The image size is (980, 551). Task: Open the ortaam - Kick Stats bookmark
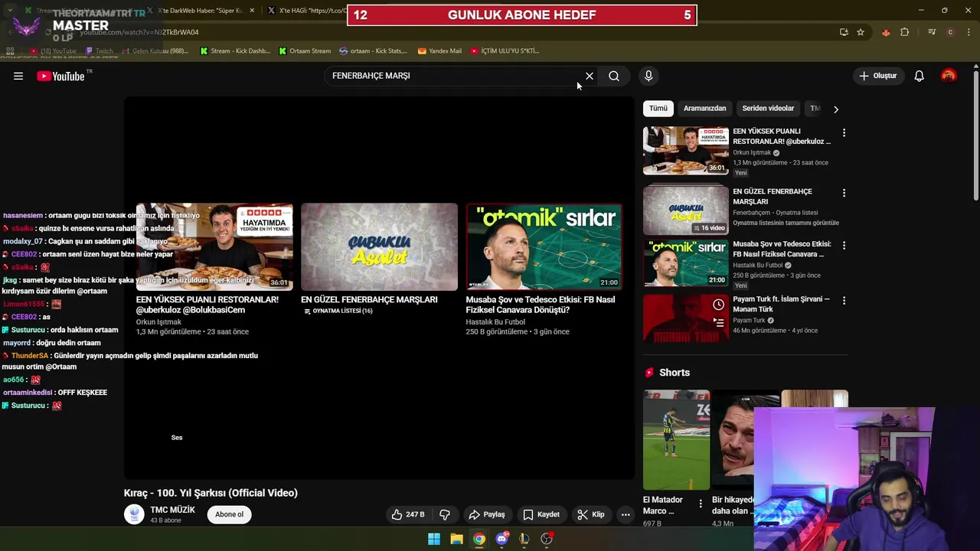pyautogui.click(x=374, y=51)
